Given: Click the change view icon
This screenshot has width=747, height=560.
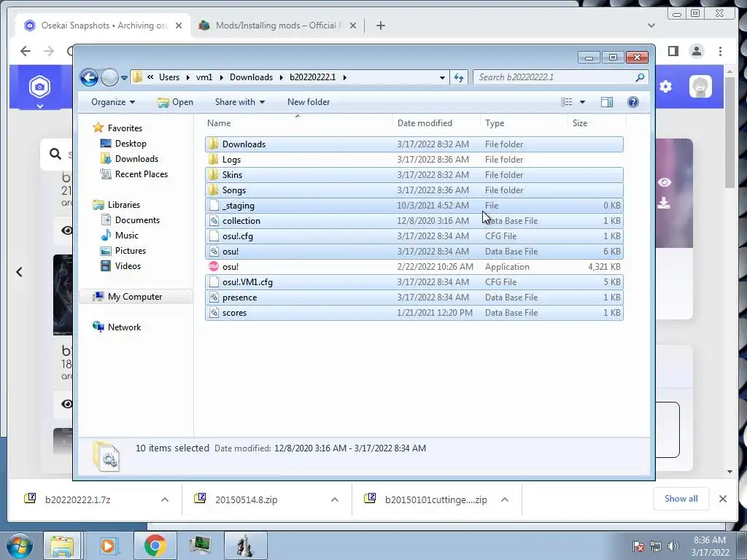Looking at the screenshot, I should tap(566, 102).
